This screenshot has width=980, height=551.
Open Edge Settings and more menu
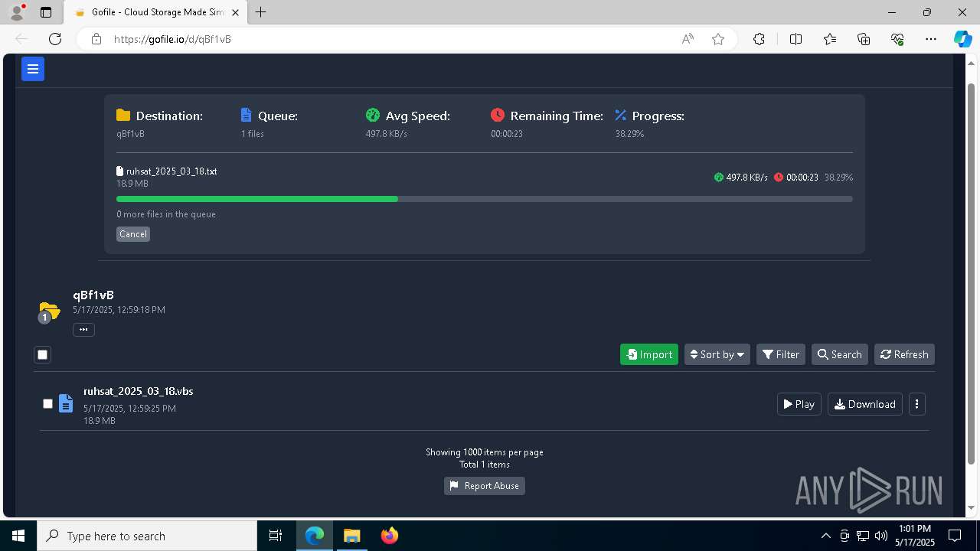pyautogui.click(x=931, y=39)
